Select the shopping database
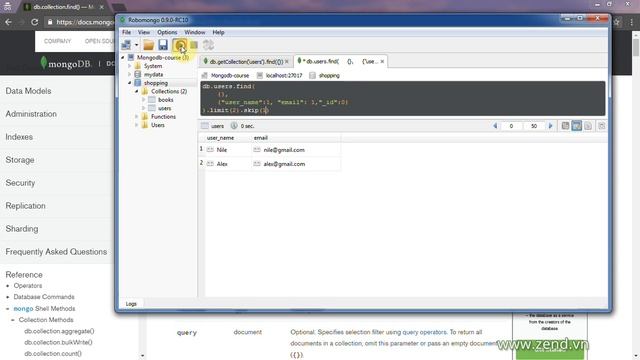Viewport: 640px width, 360px height. [x=156, y=83]
